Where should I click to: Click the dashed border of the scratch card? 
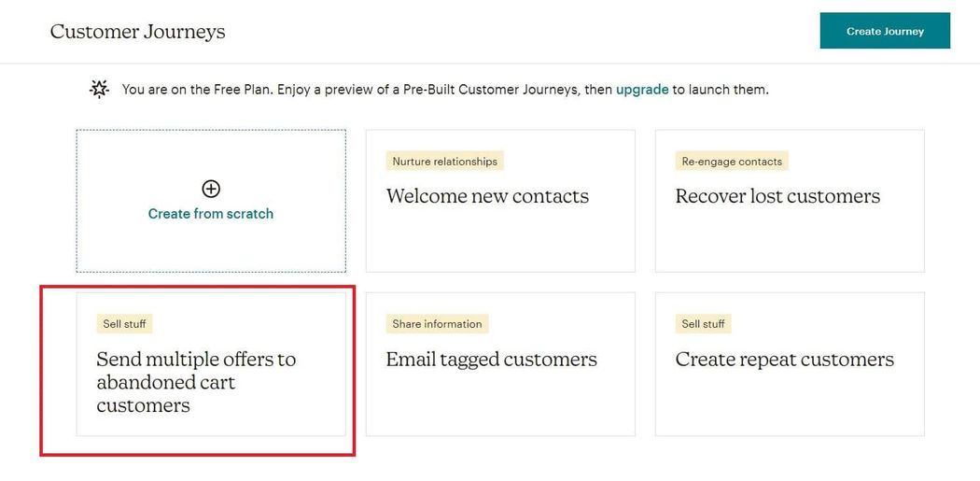77,201
